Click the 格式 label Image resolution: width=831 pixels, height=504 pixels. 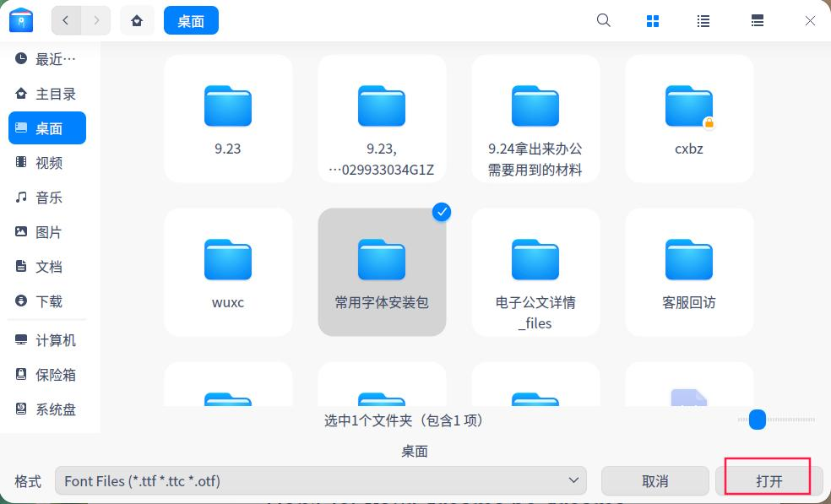[x=28, y=481]
